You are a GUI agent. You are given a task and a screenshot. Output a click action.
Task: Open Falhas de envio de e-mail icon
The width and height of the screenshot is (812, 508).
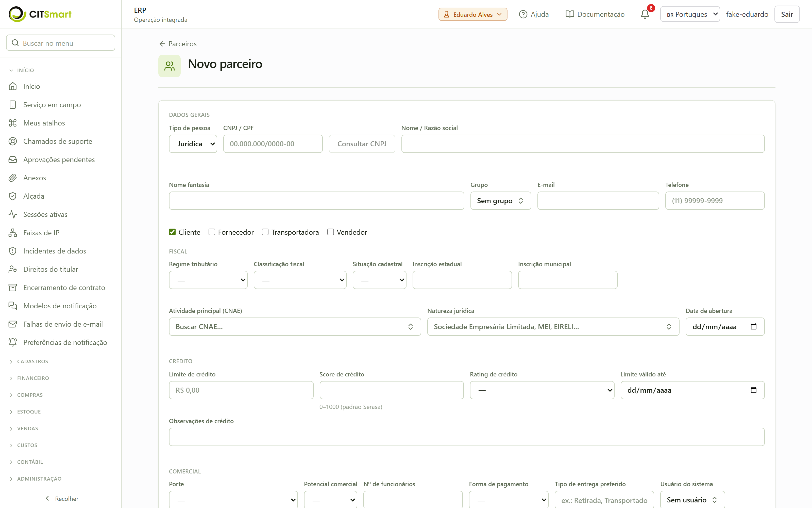13,324
